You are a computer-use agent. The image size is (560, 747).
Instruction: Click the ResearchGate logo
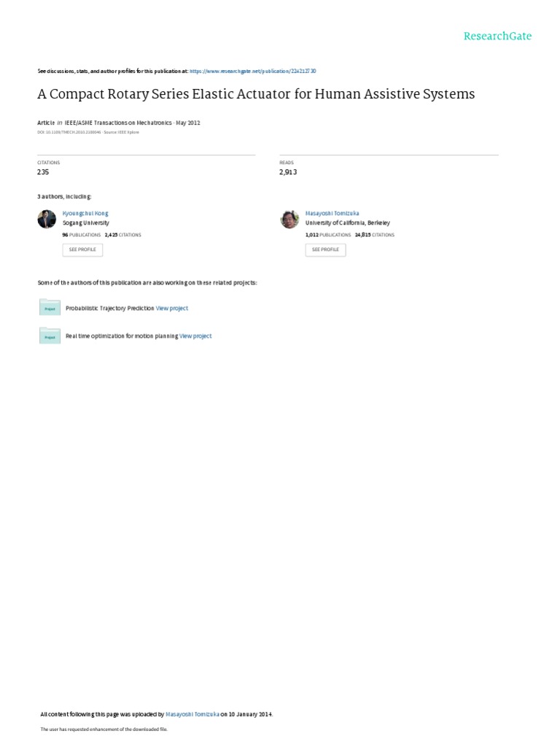coord(497,36)
